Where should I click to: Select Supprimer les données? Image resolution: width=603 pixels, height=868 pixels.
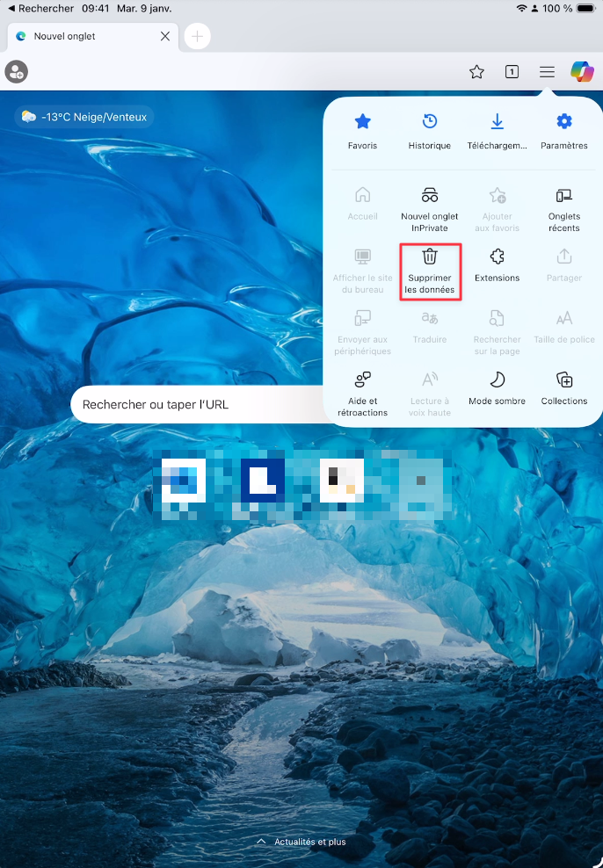430,271
